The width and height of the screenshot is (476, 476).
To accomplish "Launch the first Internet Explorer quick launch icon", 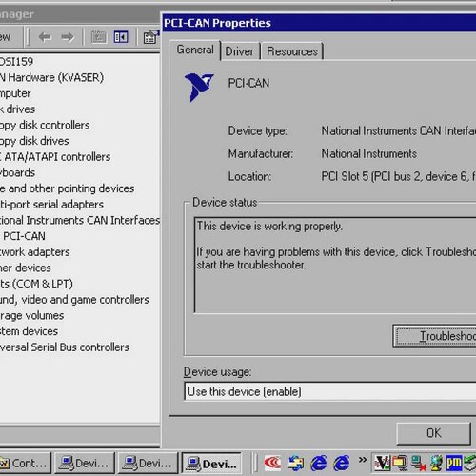I will point(319,463).
